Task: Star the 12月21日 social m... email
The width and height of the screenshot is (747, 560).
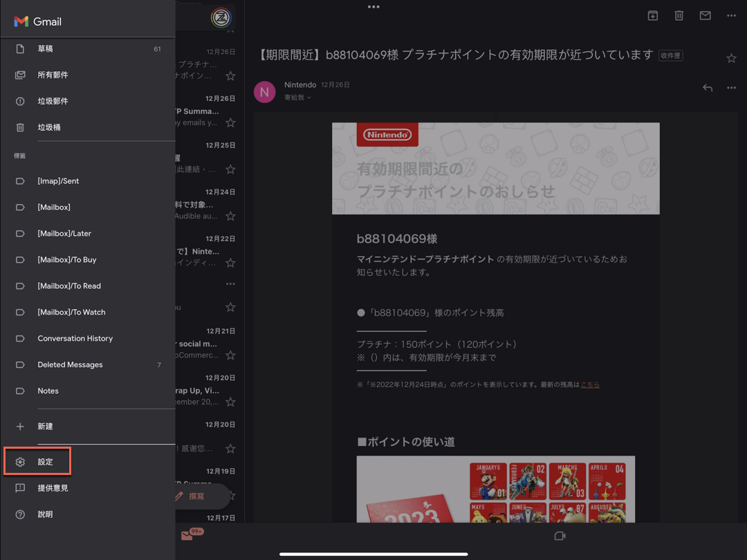Action: (230, 355)
